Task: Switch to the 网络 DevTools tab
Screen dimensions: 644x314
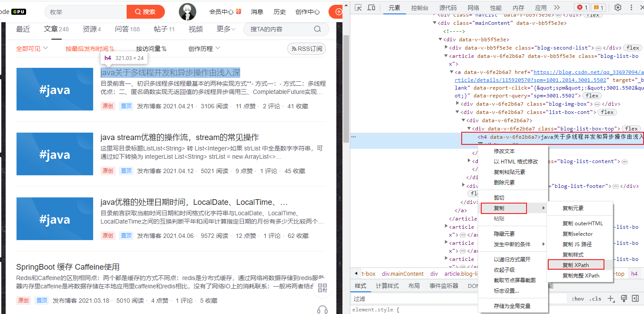Action: coord(473,8)
